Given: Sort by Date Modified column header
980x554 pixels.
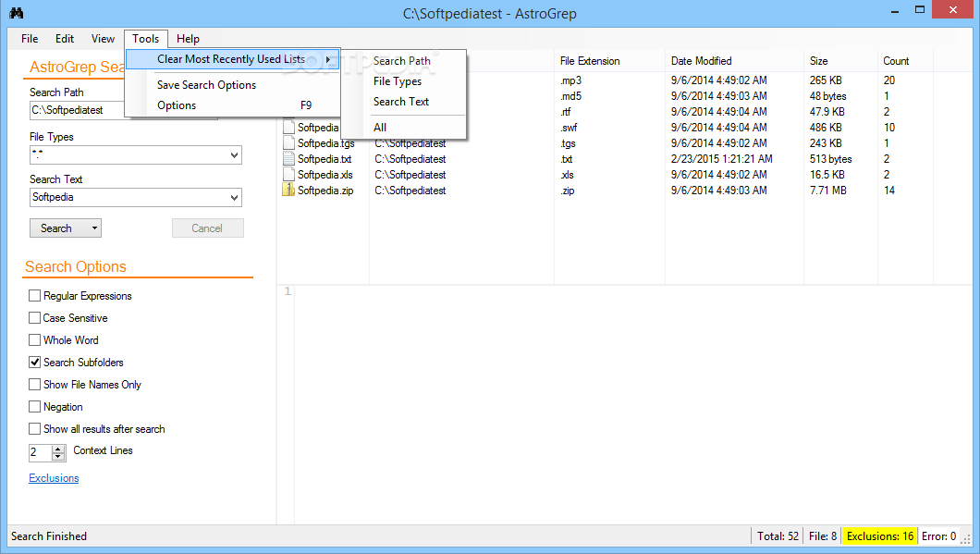Looking at the screenshot, I should pyautogui.click(x=701, y=61).
